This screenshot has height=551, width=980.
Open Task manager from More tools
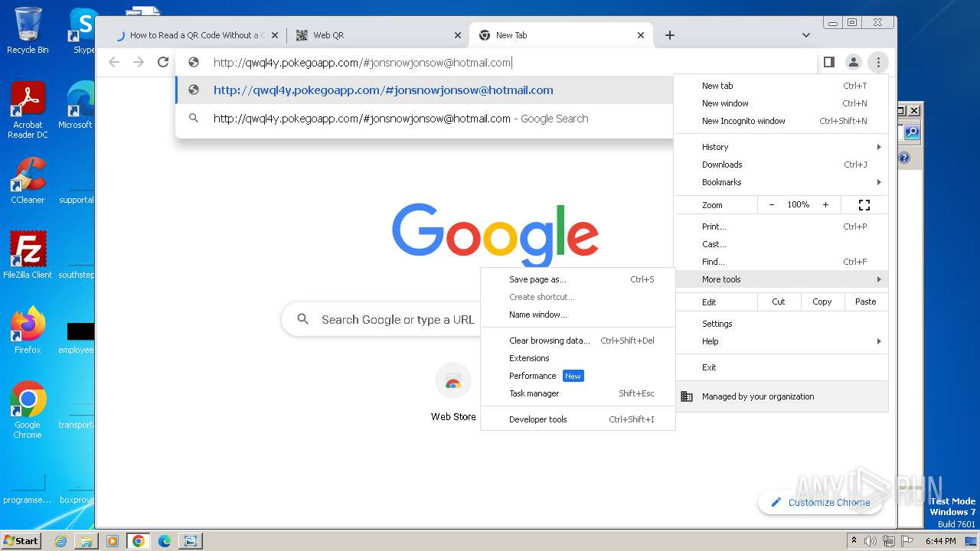coord(578,393)
